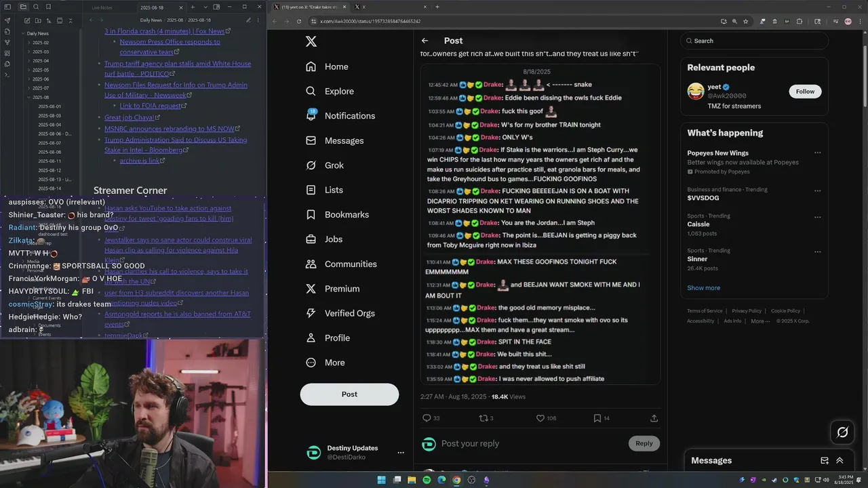Click the back arrow beside Post
Screen dimensions: 868x488
tap(425, 41)
